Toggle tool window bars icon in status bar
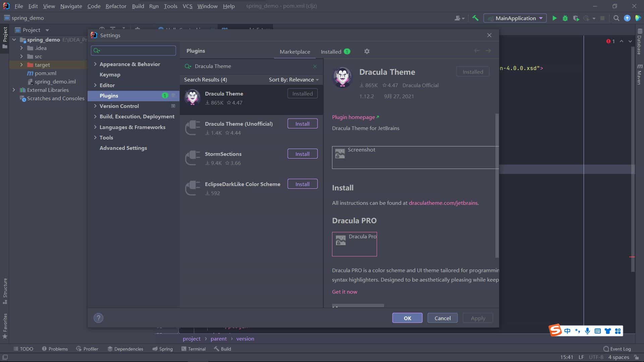This screenshot has width=644, height=362. 5,357
